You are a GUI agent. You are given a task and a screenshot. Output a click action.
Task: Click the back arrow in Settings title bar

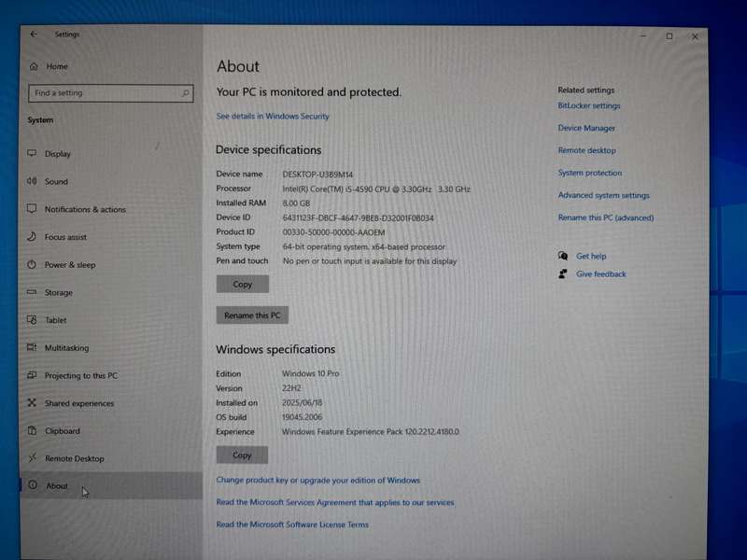coord(34,34)
